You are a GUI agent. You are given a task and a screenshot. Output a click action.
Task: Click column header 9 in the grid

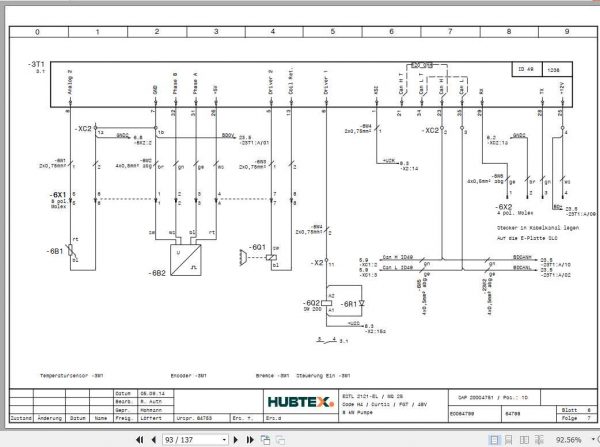pos(567,31)
